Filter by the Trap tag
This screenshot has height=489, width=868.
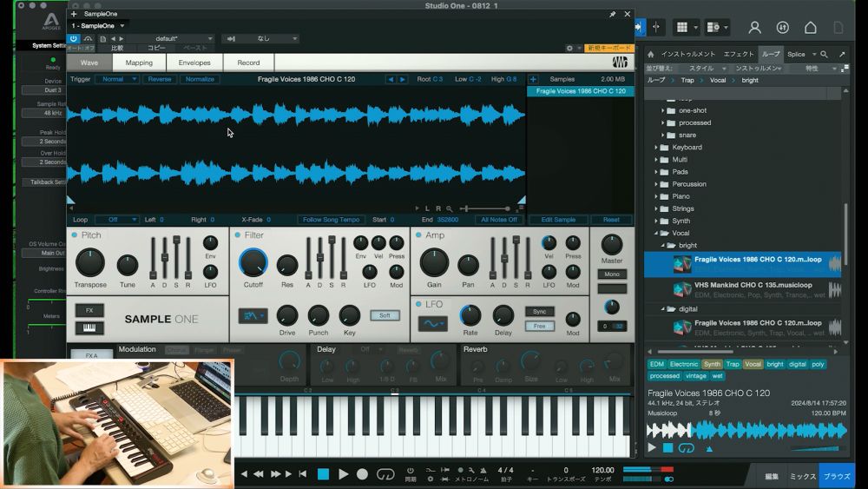coord(733,365)
